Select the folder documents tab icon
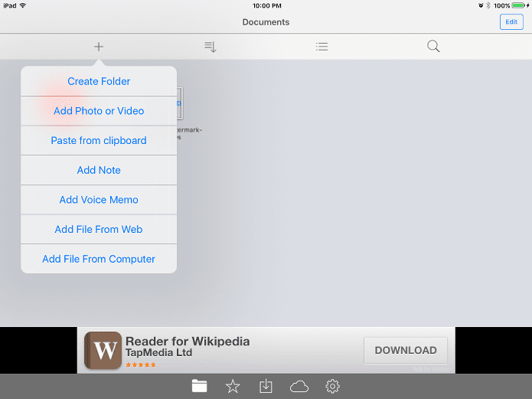Image resolution: width=532 pixels, height=399 pixels. (x=199, y=386)
